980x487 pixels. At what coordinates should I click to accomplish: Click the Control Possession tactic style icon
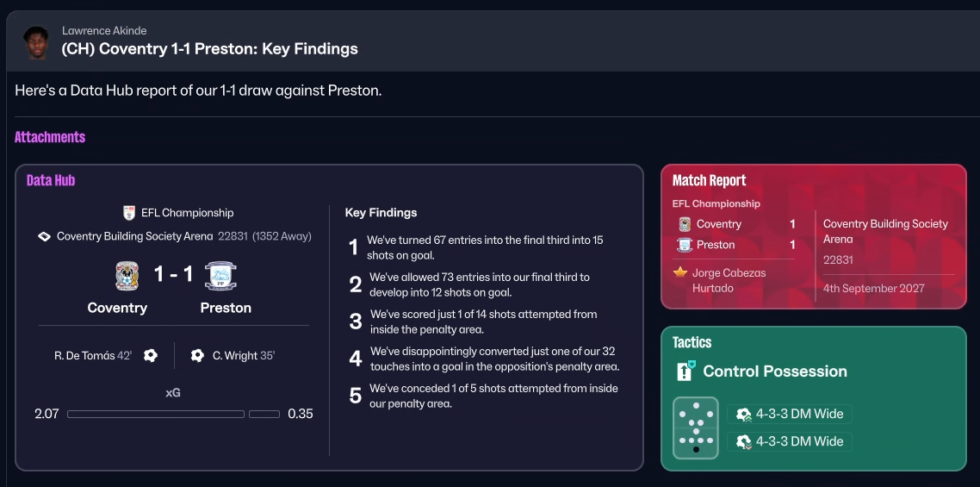(685, 371)
